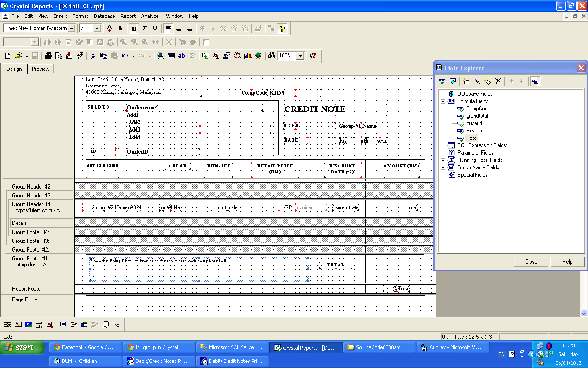This screenshot has width=588, height=368.
Task: Toggle Underline formatting
Action: 155,29
